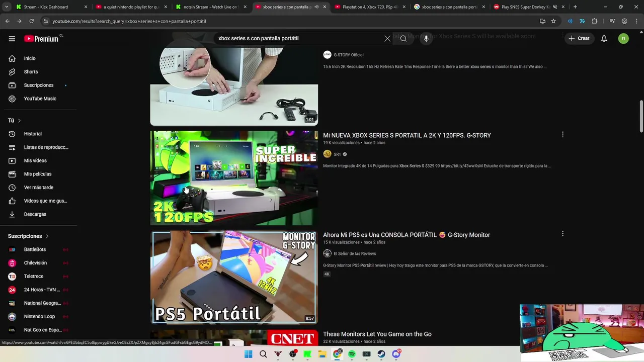Open the 7TV extension icon
The image size is (644, 362).
coord(582,21)
